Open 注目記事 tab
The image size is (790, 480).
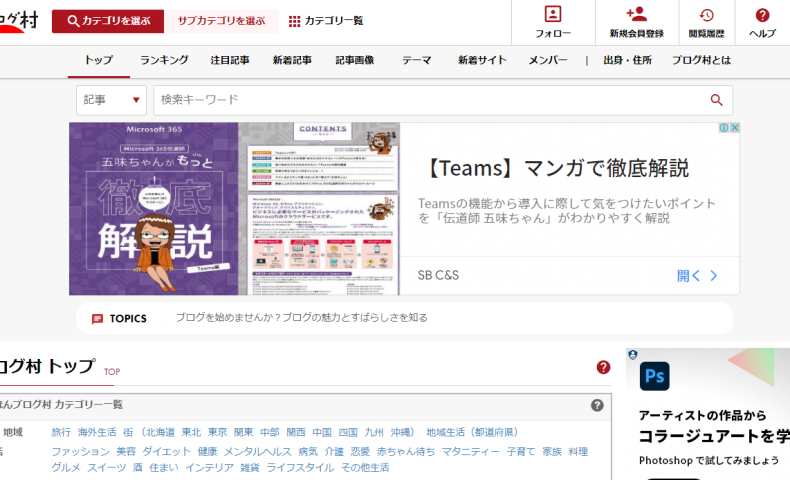coord(230,60)
